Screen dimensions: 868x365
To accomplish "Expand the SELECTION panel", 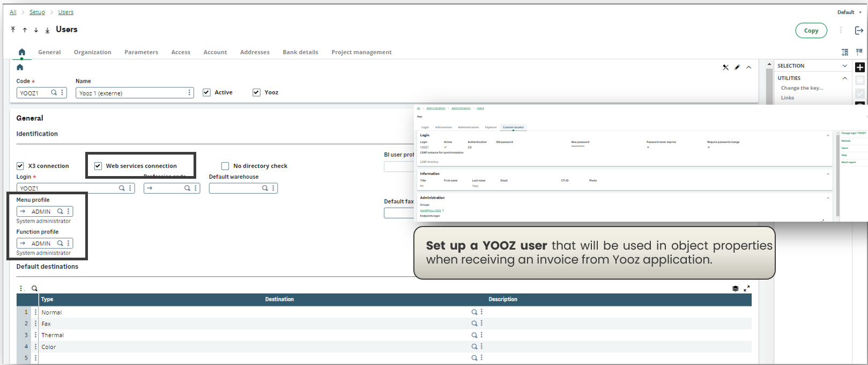I will pyautogui.click(x=845, y=65).
